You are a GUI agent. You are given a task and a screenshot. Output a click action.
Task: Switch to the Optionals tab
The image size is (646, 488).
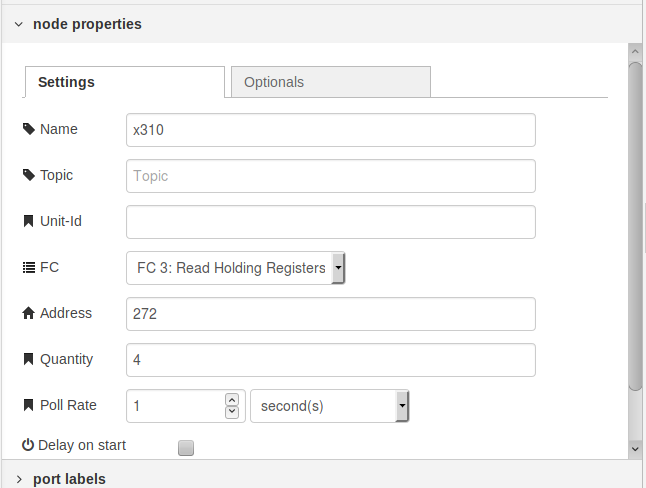click(331, 82)
